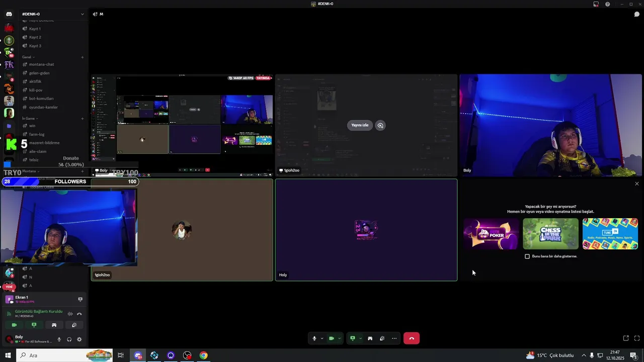The image size is (644, 362).
Task: Pop out the call window
Action: click(x=626, y=338)
